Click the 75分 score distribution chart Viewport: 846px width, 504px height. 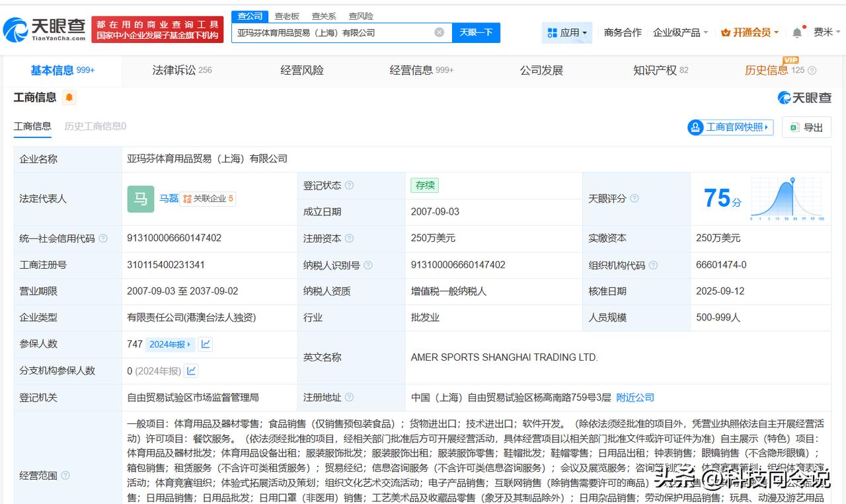(787, 199)
